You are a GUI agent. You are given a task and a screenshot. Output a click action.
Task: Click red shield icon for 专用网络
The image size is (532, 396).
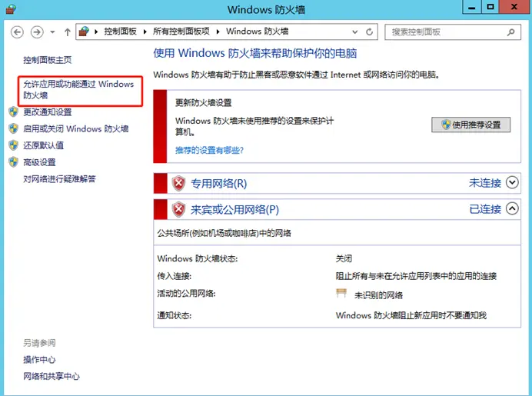(178, 184)
